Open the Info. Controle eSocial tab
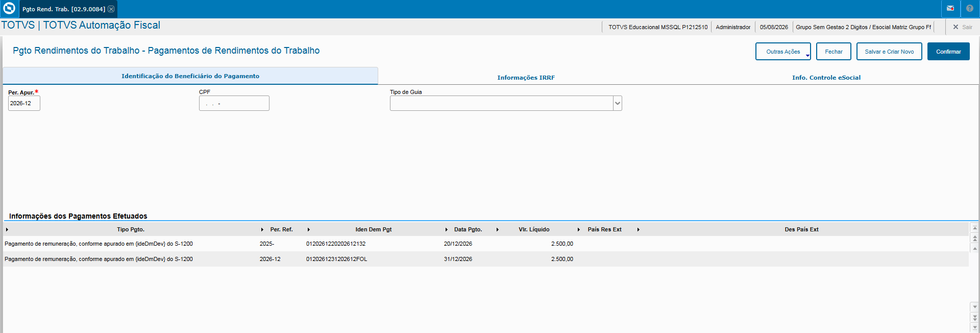 click(826, 78)
